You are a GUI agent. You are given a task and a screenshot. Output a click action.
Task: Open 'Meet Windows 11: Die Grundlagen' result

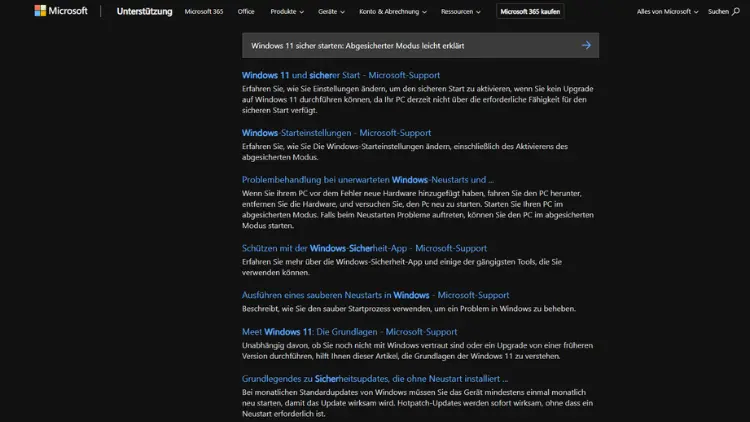coord(349,332)
